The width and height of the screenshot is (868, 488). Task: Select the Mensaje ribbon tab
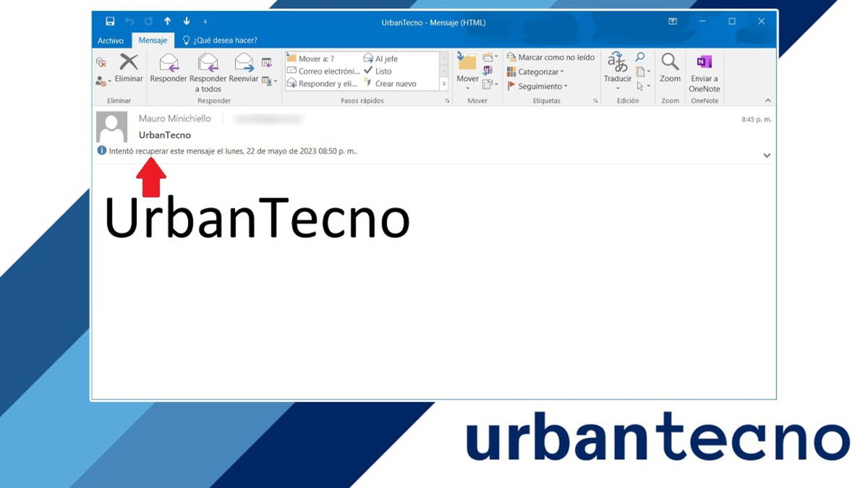(153, 40)
